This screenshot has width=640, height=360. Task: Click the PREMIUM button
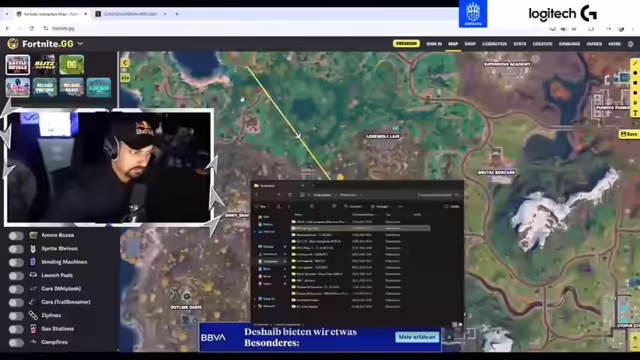pos(406,44)
